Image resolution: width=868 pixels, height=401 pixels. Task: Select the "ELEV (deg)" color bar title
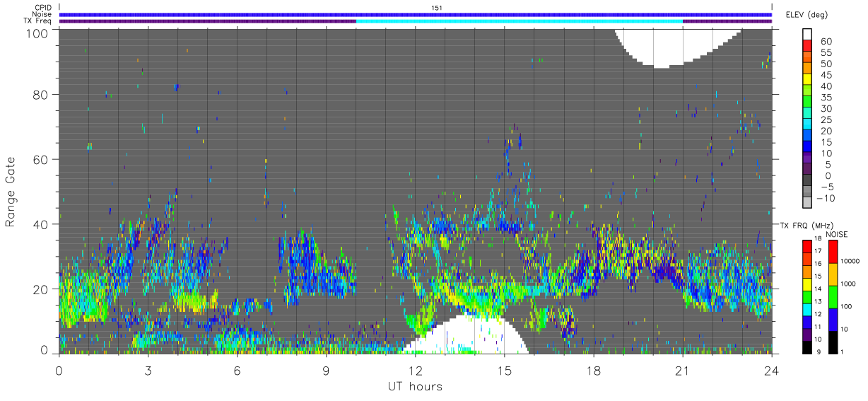point(807,15)
